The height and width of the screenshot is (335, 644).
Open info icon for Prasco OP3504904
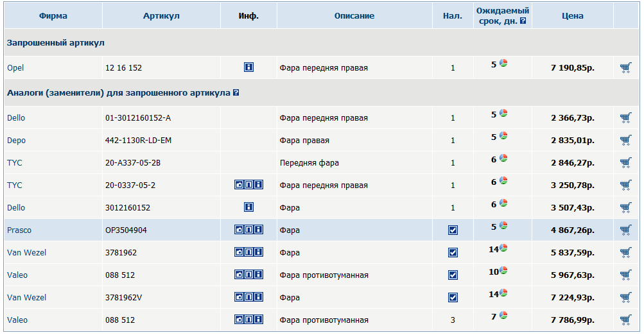(x=258, y=230)
